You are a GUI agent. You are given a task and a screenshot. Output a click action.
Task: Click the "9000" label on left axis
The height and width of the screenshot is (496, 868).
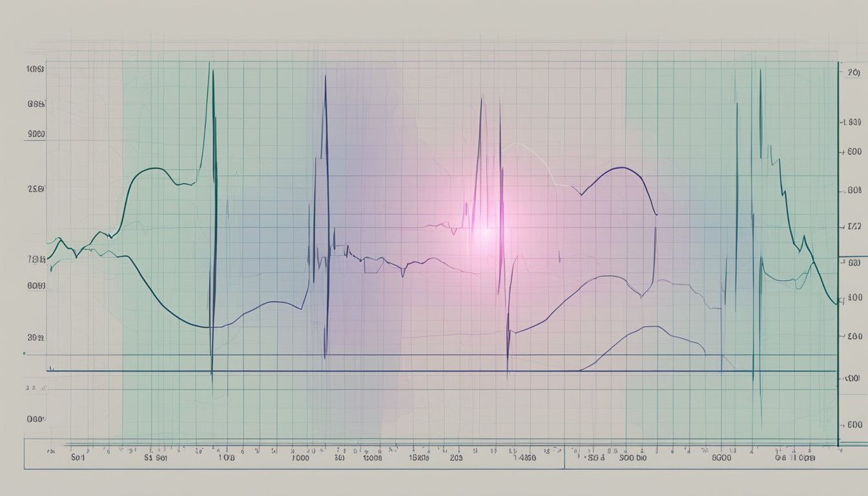pos(36,134)
